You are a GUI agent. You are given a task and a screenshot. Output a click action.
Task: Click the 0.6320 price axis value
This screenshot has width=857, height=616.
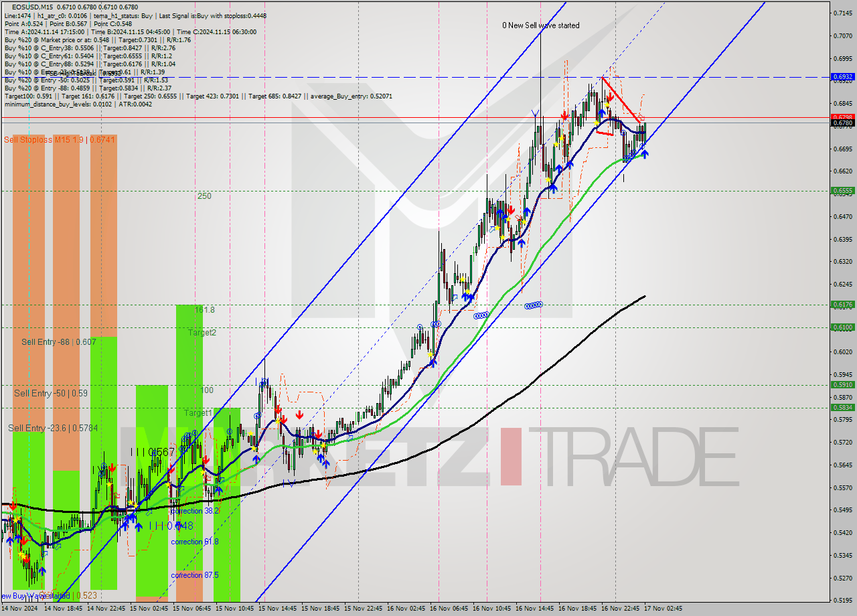(x=842, y=262)
